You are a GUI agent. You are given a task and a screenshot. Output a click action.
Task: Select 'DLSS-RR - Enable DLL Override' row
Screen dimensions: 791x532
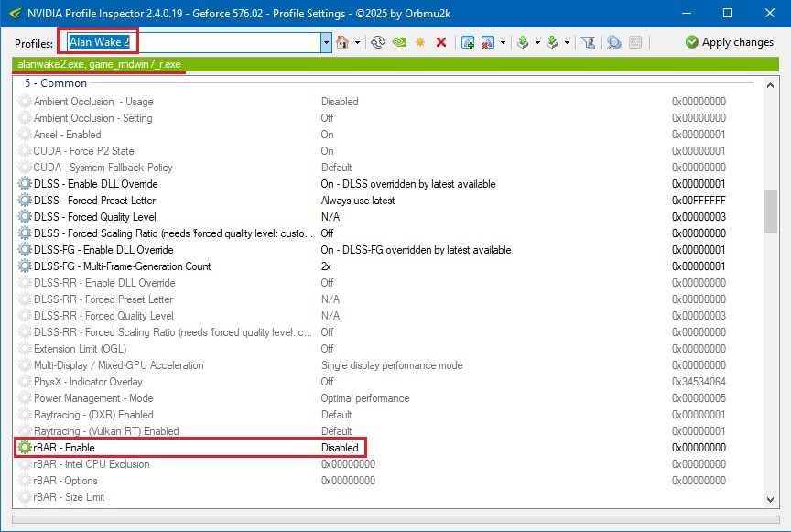(x=388, y=283)
